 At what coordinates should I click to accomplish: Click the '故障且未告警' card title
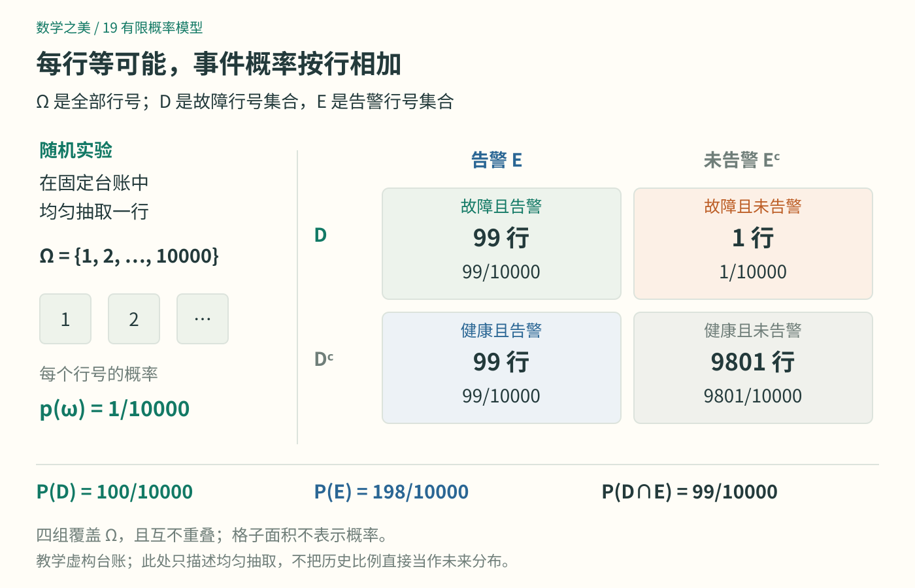tap(753, 206)
